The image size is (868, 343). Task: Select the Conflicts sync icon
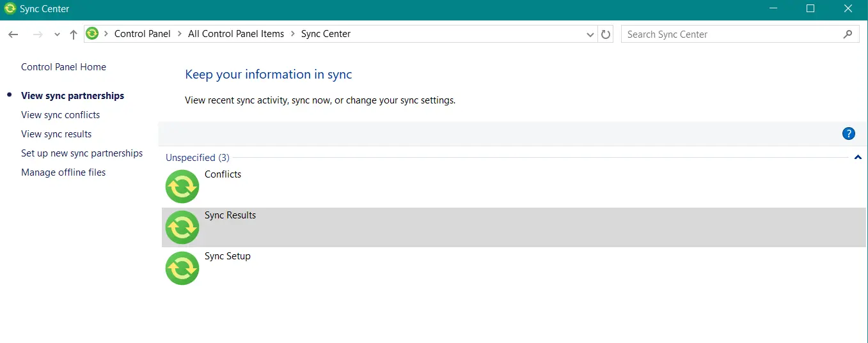(182, 187)
